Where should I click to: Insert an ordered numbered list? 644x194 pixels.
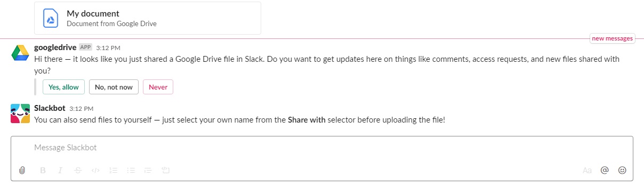[x=113, y=171]
